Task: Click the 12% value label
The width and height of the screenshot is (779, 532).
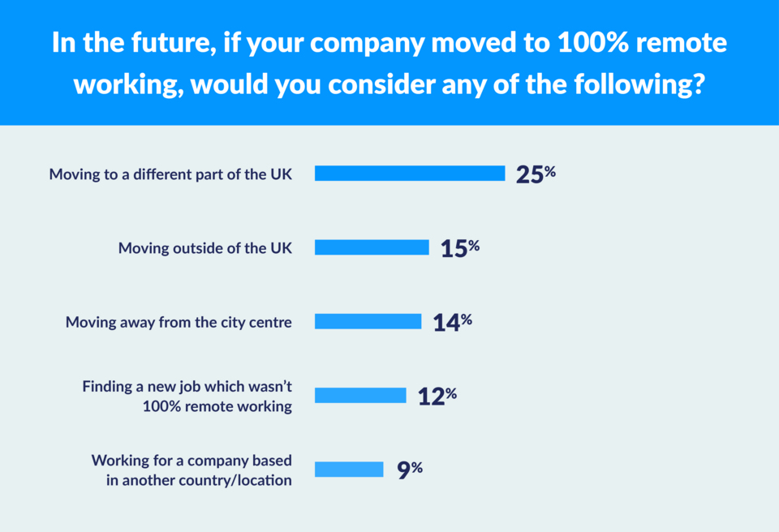Action: [x=437, y=396]
